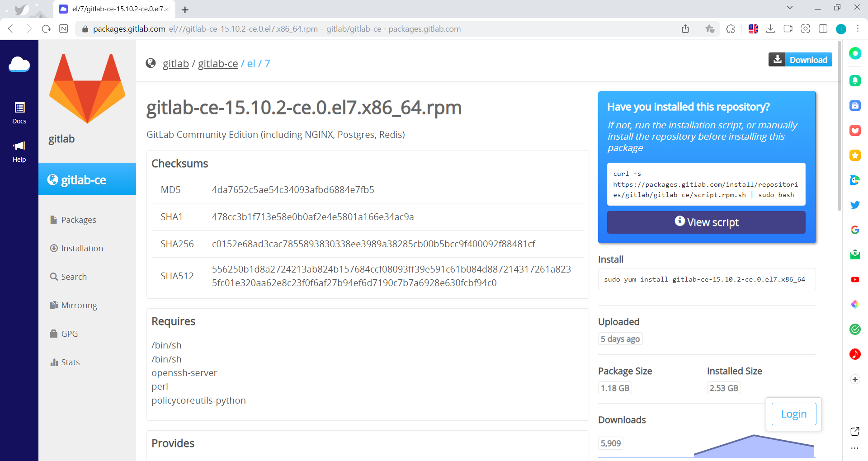Click the 1.18 GB package size value
This screenshot has height=461, width=868.
coord(615,388)
